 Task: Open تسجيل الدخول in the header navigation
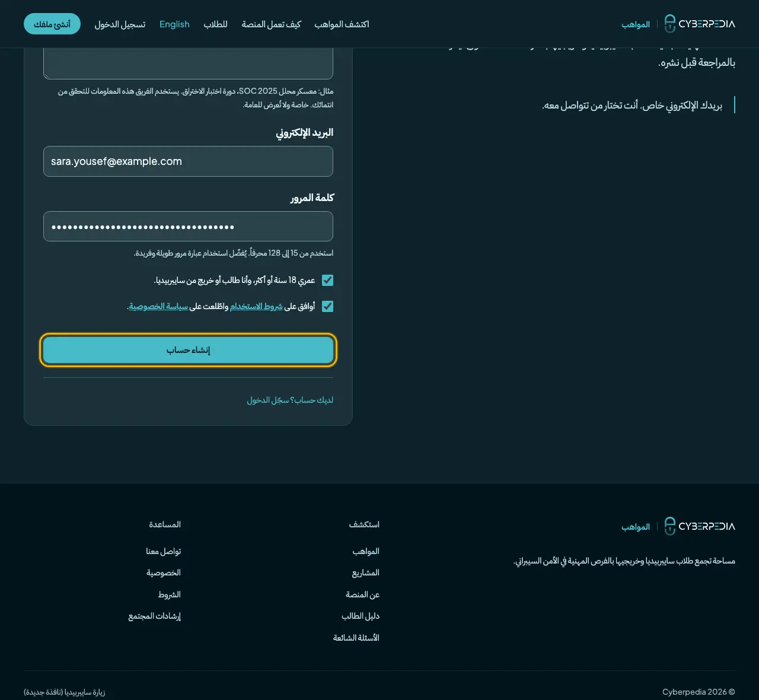pyautogui.click(x=120, y=24)
